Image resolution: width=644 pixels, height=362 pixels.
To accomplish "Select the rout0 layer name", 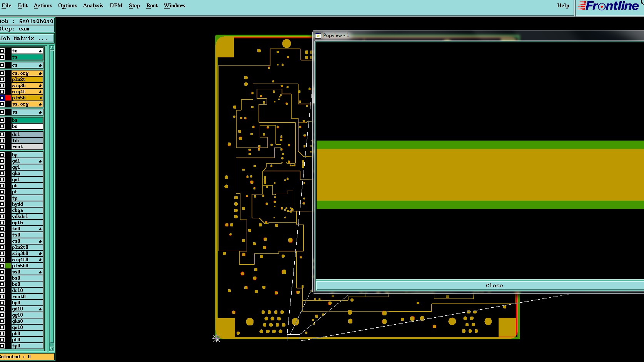I will point(27,297).
